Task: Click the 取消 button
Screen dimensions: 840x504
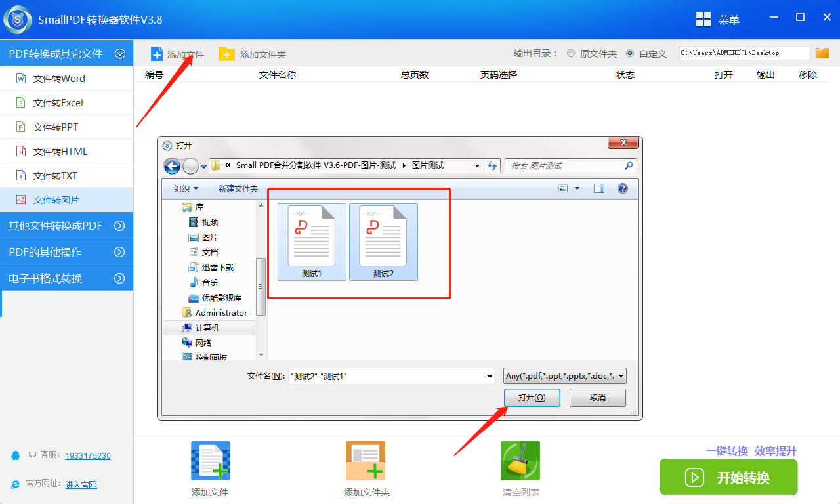Action: pos(598,398)
